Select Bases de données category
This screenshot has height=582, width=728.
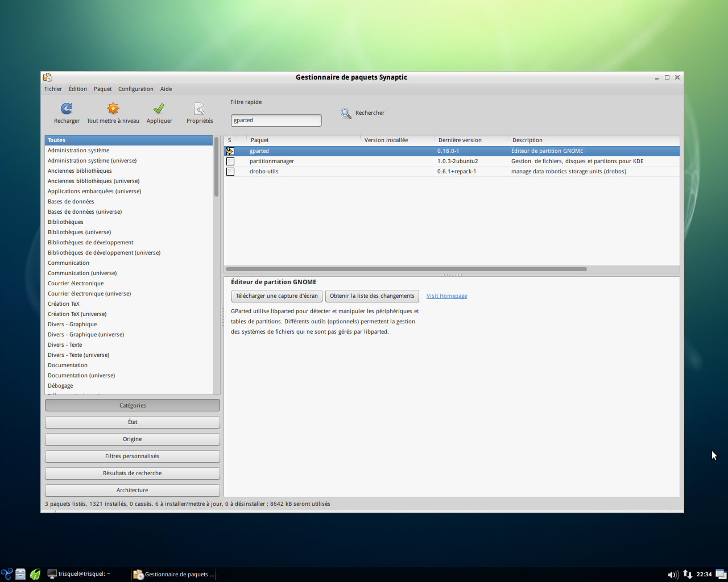point(129,202)
